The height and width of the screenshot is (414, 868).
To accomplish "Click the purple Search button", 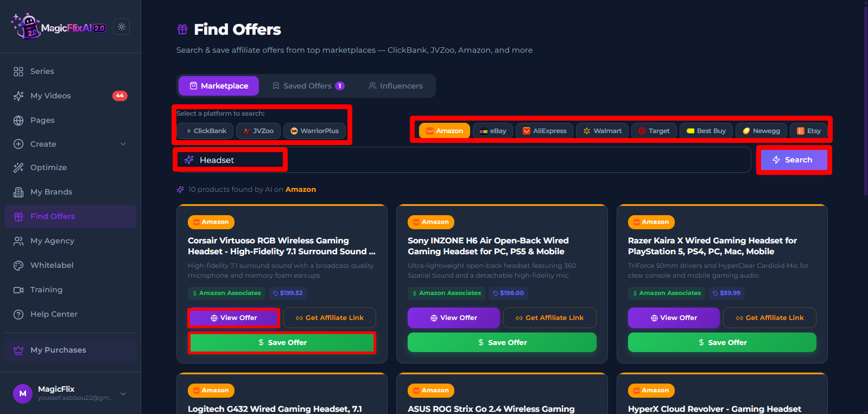I will pyautogui.click(x=794, y=160).
